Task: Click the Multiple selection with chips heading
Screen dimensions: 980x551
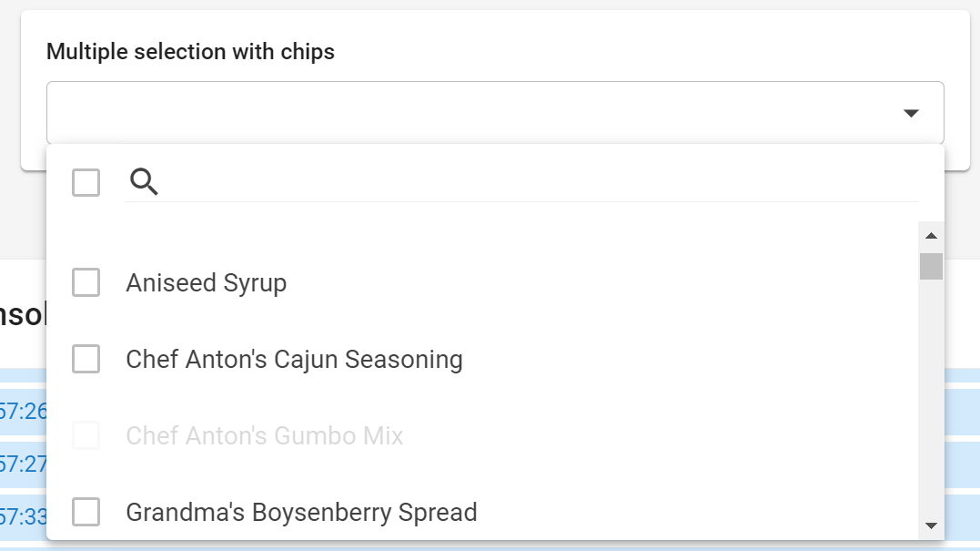Action: pos(190,52)
